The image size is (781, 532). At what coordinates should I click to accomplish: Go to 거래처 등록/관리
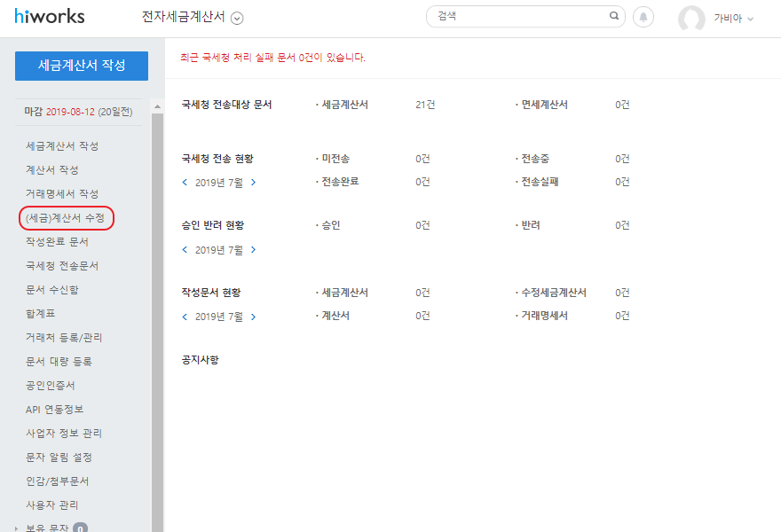(x=64, y=338)
